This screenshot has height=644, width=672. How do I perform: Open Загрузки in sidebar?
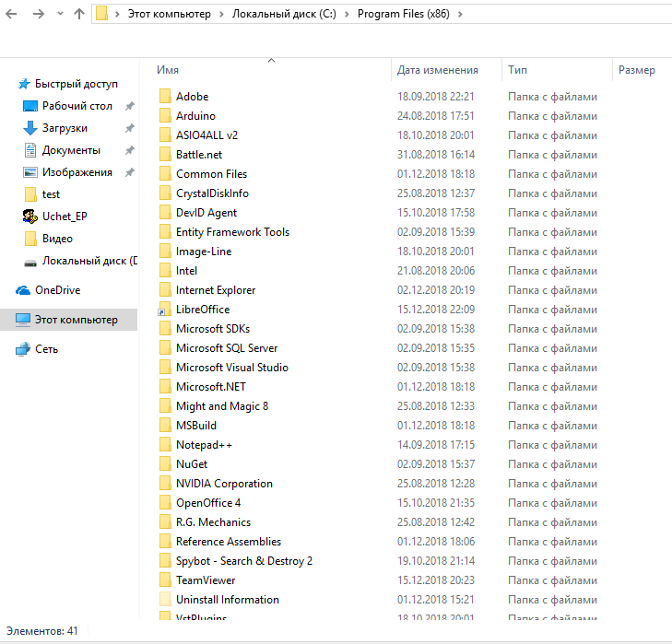click(65, 128)
